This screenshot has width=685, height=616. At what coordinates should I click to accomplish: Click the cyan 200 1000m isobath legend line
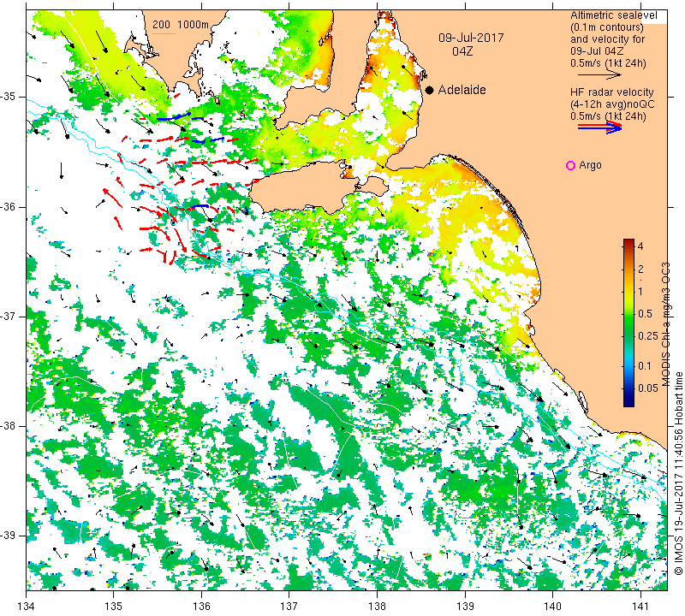(164, 33)
